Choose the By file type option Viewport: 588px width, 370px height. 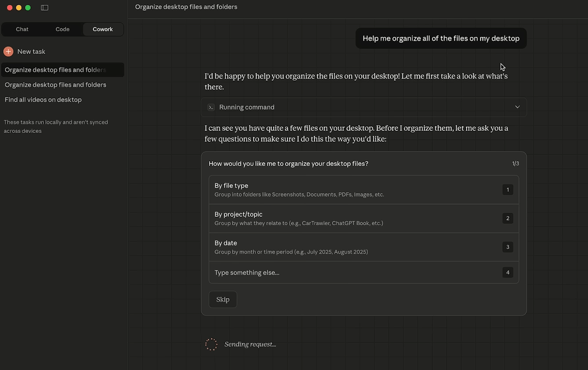299,190
